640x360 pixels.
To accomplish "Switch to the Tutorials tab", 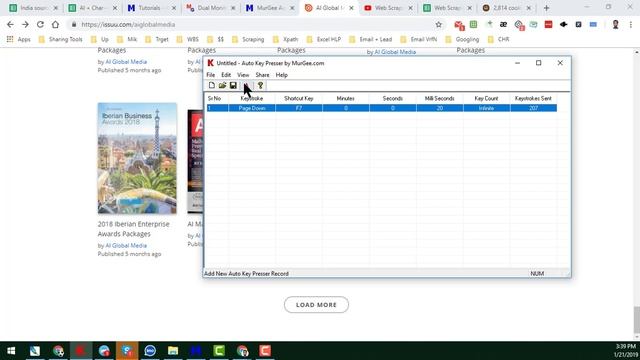I will [152, 8].
